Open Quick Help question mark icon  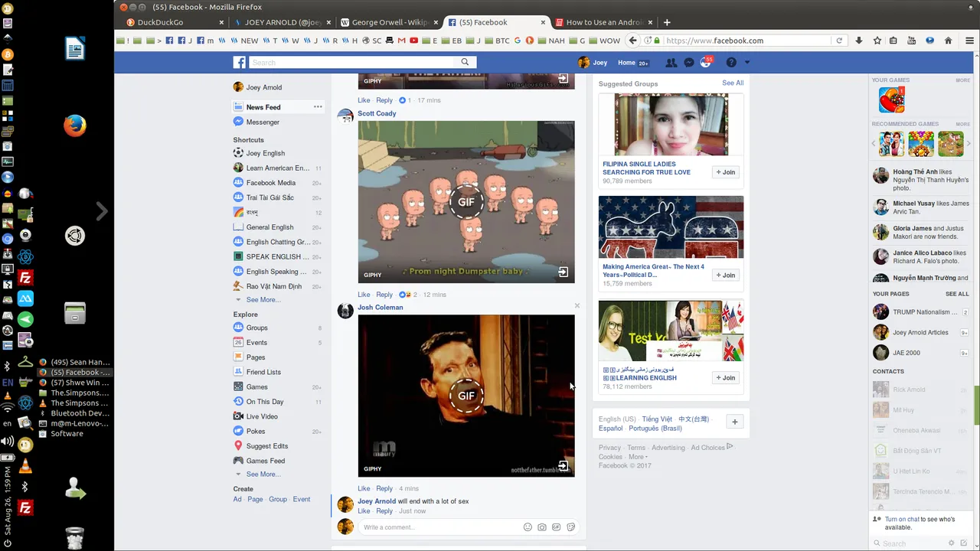coord(731,63)
